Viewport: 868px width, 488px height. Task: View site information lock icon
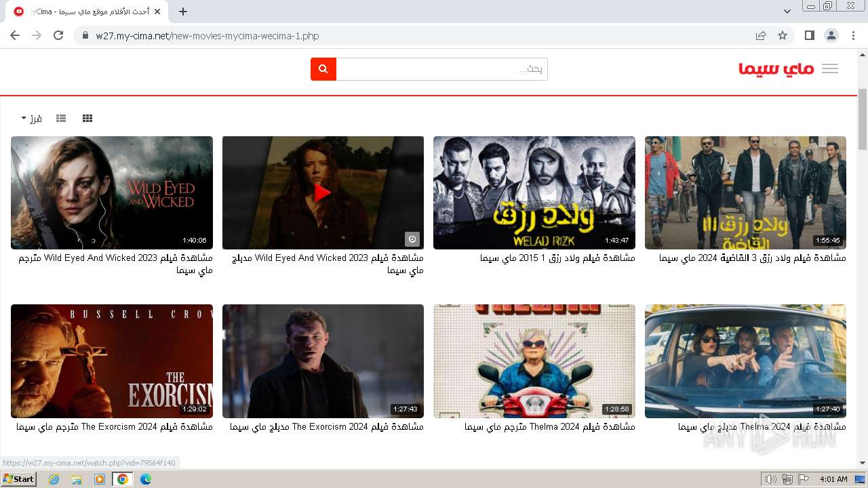[x=85, y=35]
